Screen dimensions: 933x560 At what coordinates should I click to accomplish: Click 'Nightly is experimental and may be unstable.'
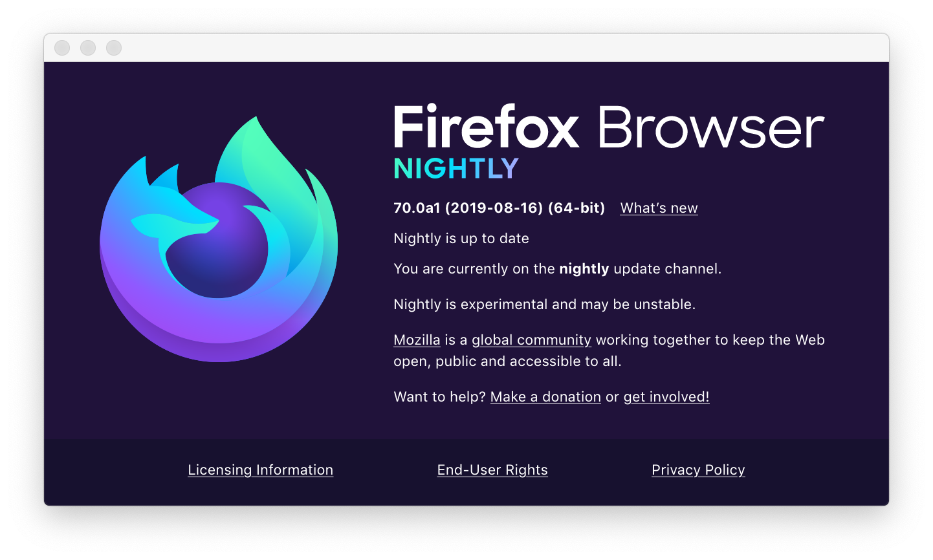tap(545, 305)
